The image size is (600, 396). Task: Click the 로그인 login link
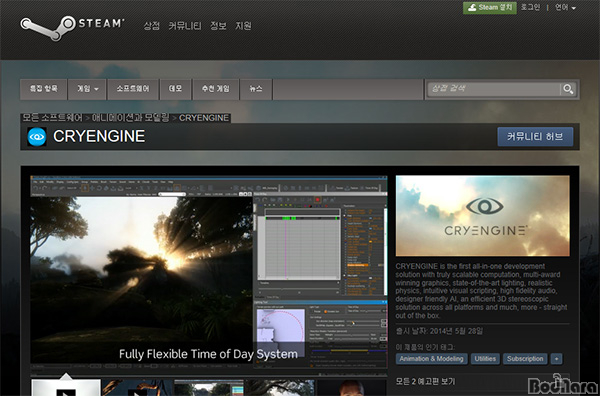coord(530,7)
